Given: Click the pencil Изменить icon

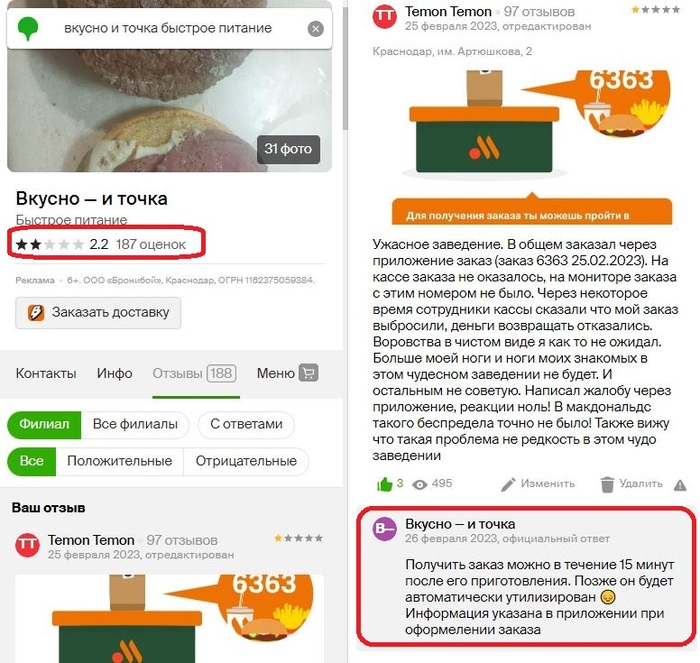Looking at the screenshot, I should coord(508,484).
